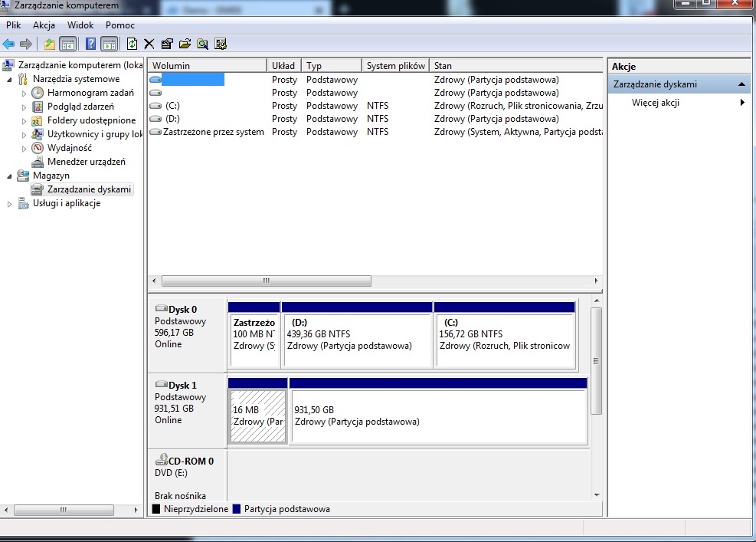
Task: Collapse the Magazyn tree node
Action: [x=9, y=176]
